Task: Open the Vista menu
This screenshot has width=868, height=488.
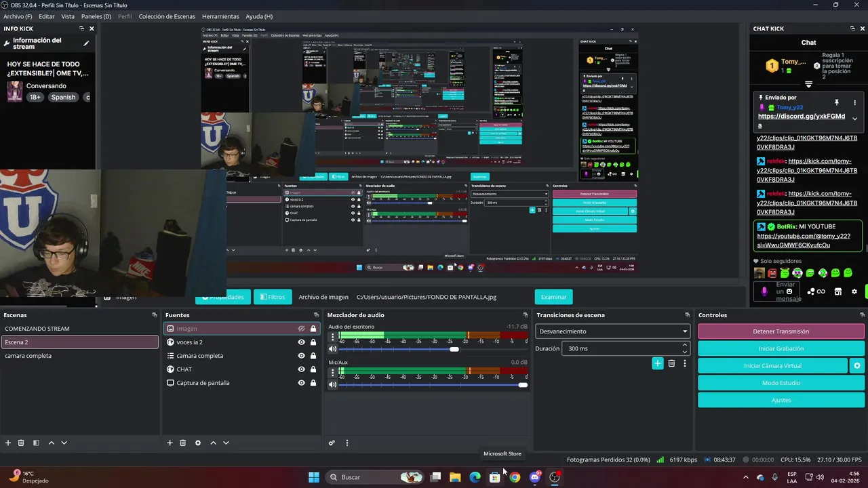Action: [x=68, y=16]
